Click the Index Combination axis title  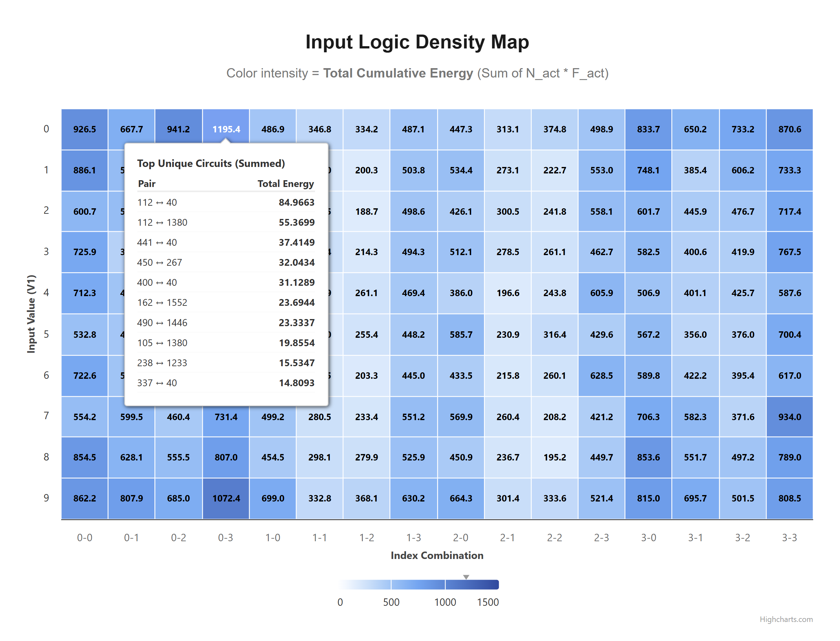click(436, 555)
